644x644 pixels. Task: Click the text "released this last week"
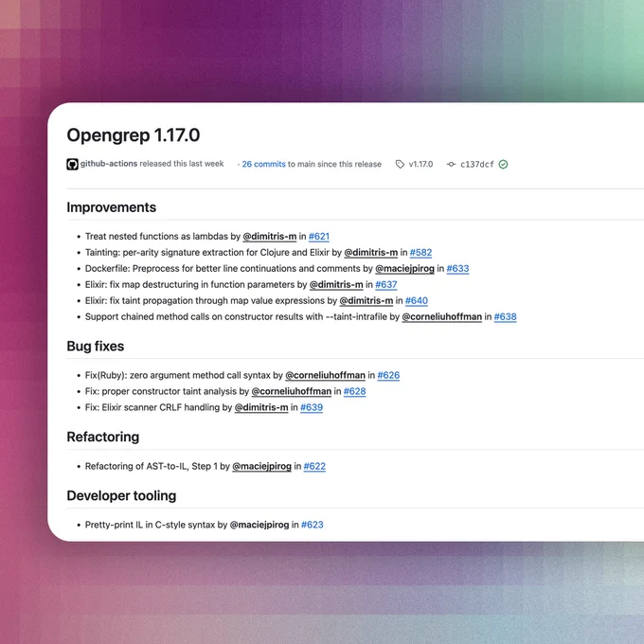182,164
